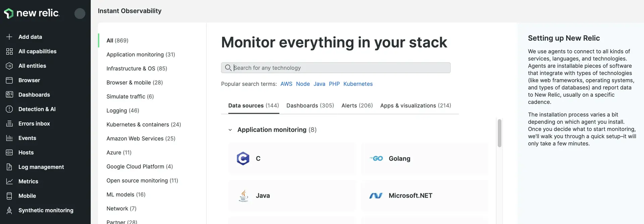Switch to the Dashboards (305) tab
The height and width of the screenshot is (224, 644).
click(x=310, y=105)
